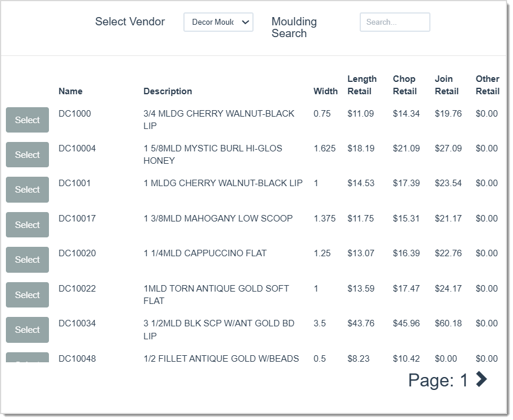Screen dimensions: 513x420
Task: Pick Select for DC10020 cappuccino flat
Action: click(27, 260)
